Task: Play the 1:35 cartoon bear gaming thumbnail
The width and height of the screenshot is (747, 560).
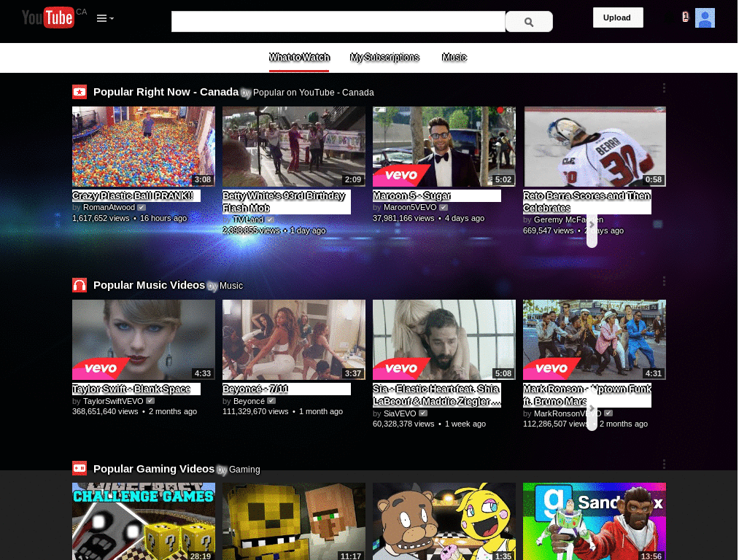Action: (x=444, y=521)
